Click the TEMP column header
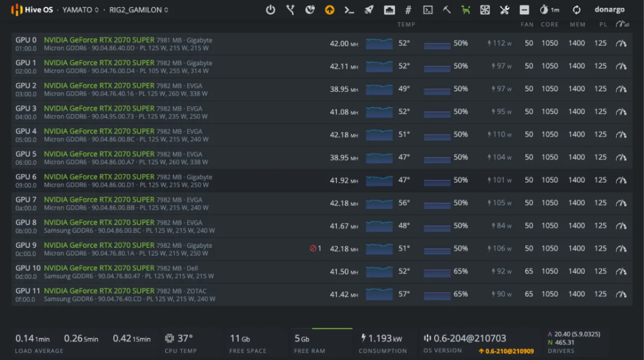 pyautogui.click(x=406, y=24)
